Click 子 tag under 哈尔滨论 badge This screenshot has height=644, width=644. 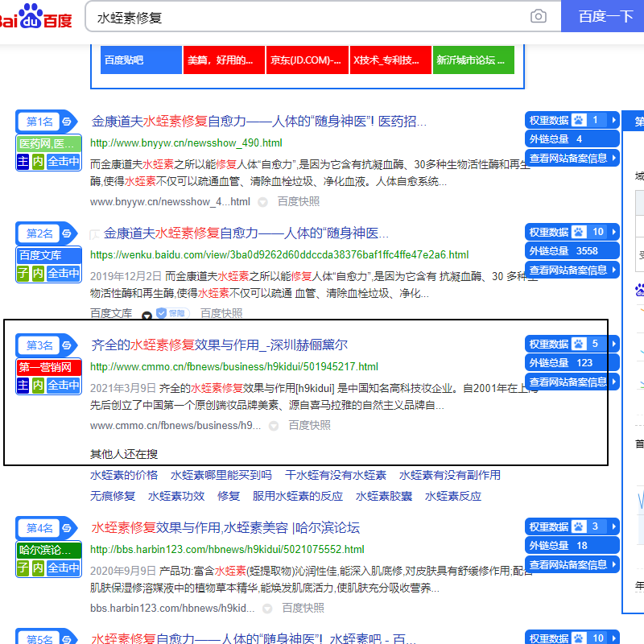pos(23,568)
